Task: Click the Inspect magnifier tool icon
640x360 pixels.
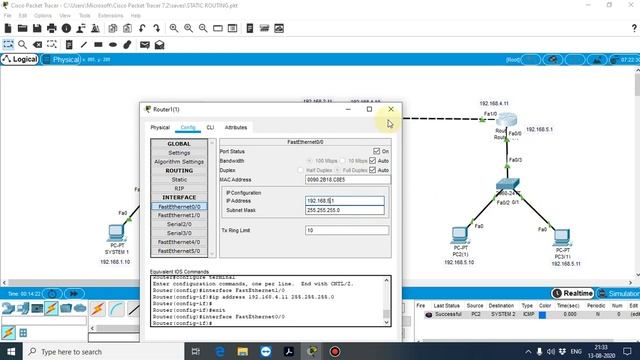Action: coord(22,44)
